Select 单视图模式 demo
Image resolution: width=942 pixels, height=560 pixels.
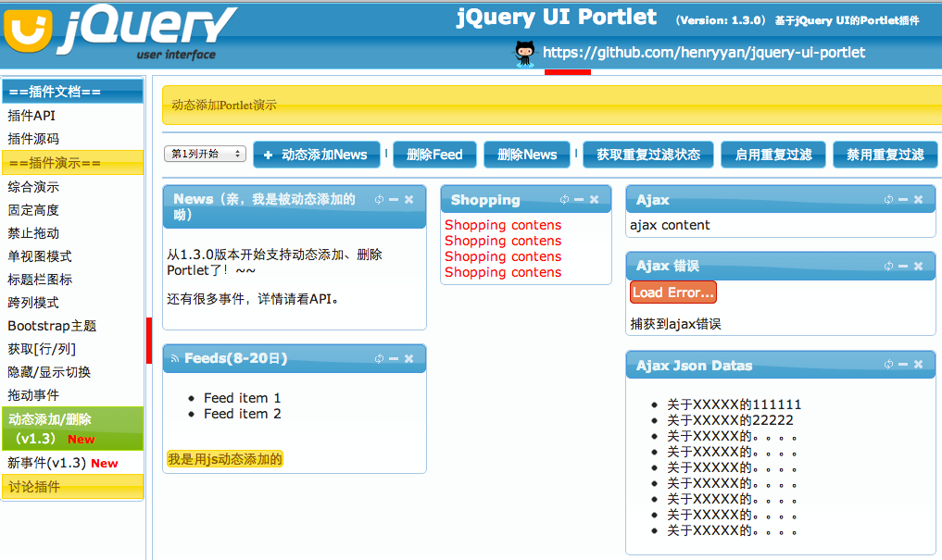tap(40, 256)
